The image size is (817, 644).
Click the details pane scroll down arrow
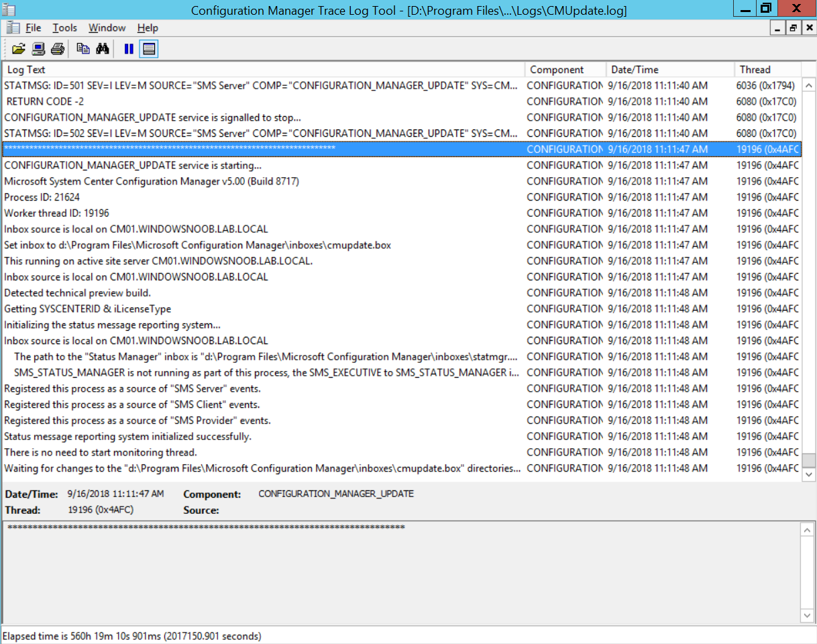(x=808, y=616)
